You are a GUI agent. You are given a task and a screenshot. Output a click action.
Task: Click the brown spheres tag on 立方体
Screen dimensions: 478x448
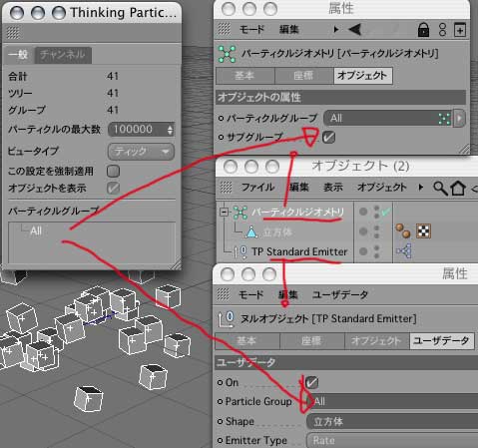coord(403,231)
